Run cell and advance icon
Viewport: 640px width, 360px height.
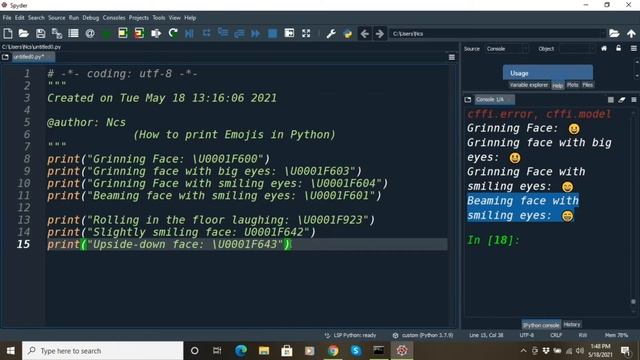tap(139, 33)
